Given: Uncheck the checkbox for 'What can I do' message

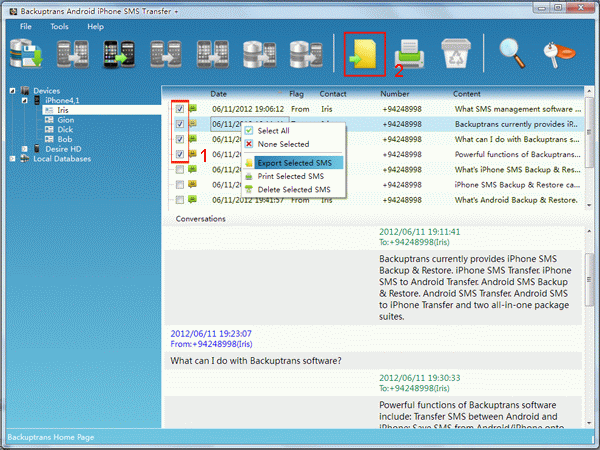Looking at the screenshot, I should coord(179,139).
